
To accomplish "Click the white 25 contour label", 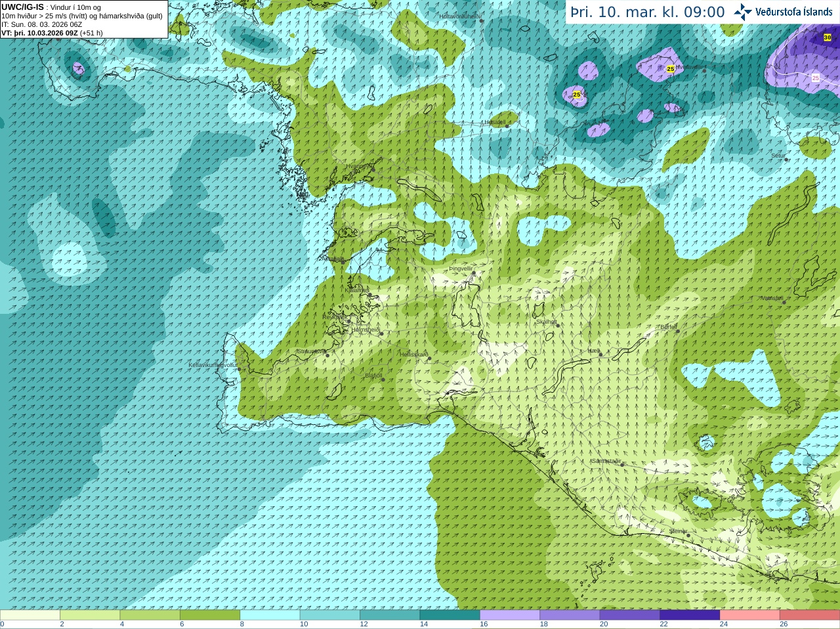I will [x=816, y=77].
